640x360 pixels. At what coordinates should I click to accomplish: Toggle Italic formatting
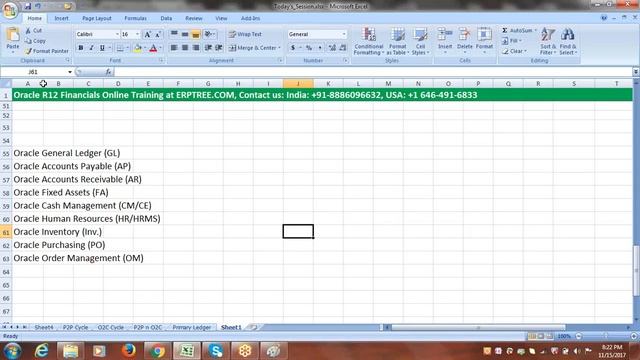91,48
